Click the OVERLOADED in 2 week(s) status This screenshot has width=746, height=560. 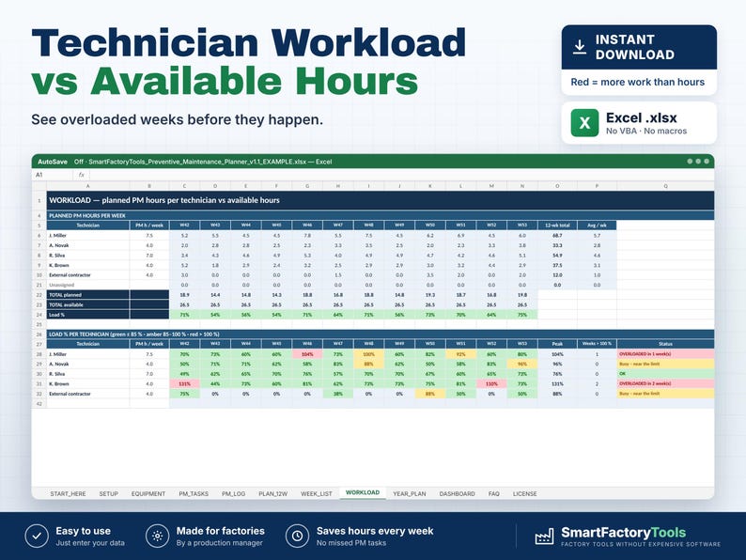pyautogui.click(x=665, y=384)
